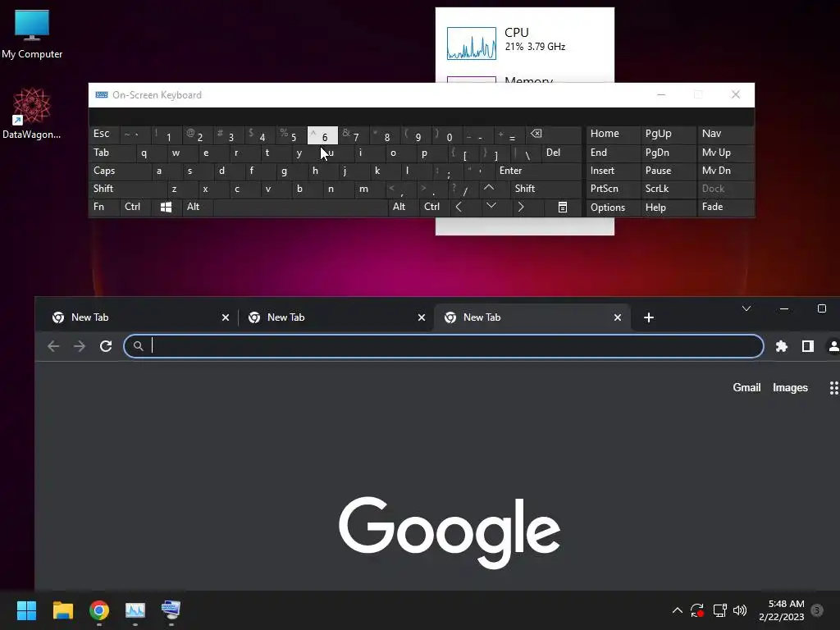Open a new Chrome tab with plus button
Viewport: 840px width, 630px height.
pos(649,317)
